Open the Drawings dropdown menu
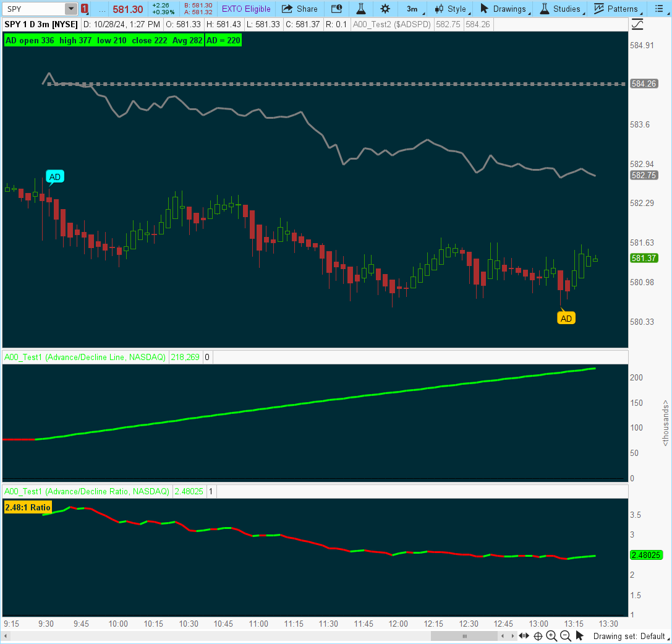The image size is (672, 644). pos(504,9)
